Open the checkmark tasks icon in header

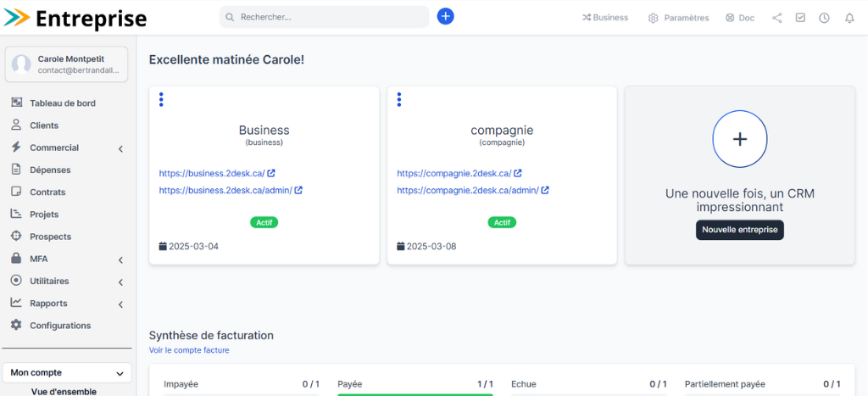(800, 18)
